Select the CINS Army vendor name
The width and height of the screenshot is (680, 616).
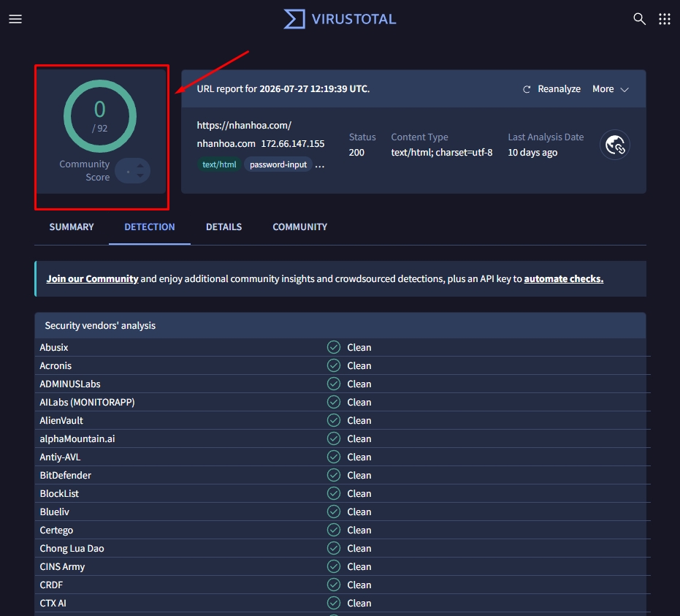coord(62,566)
